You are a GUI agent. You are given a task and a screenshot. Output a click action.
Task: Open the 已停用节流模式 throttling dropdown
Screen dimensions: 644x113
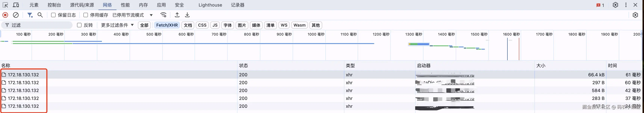(132, 15)
